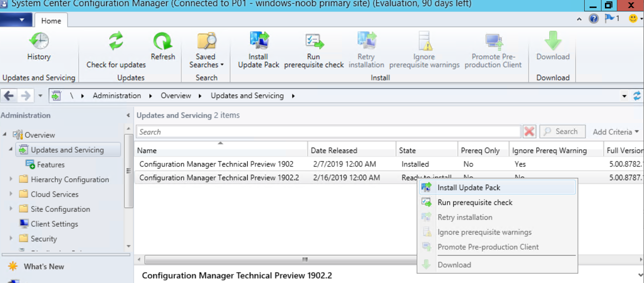The image size is (644, 283).
Task: Clear search with the red X
Action: point(529,132)
